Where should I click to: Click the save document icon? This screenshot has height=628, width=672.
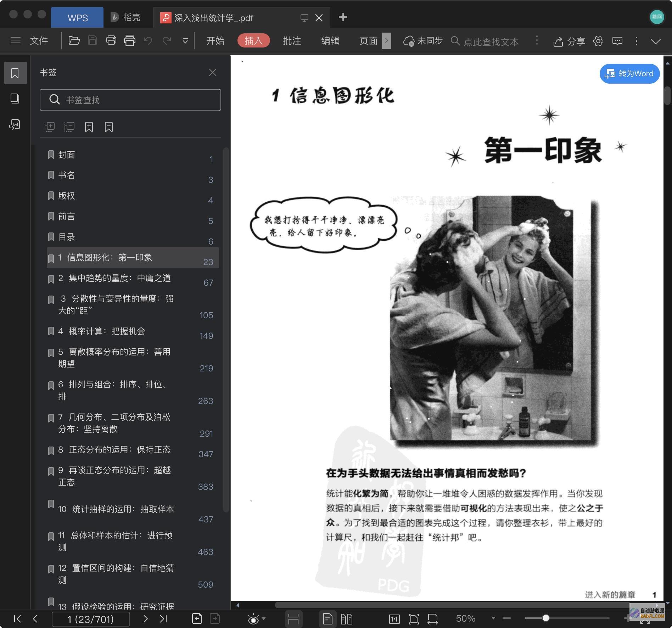(93, 40)
